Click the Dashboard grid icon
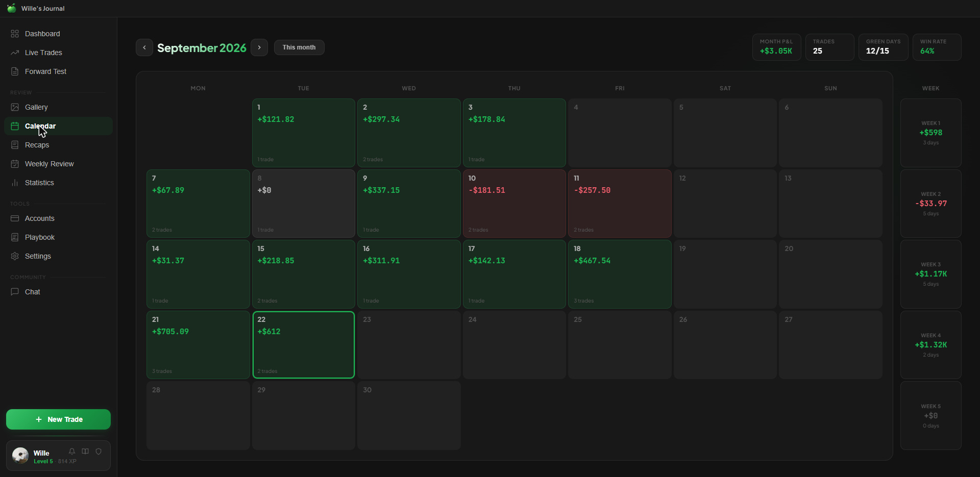The image size is (980, 477). pos(15,34)
